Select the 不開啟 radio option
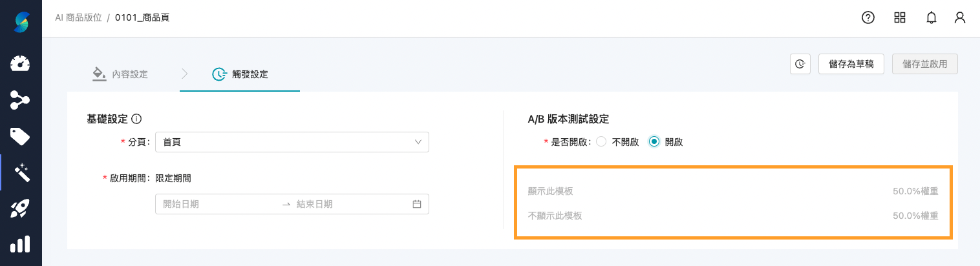 pos(601,142)
